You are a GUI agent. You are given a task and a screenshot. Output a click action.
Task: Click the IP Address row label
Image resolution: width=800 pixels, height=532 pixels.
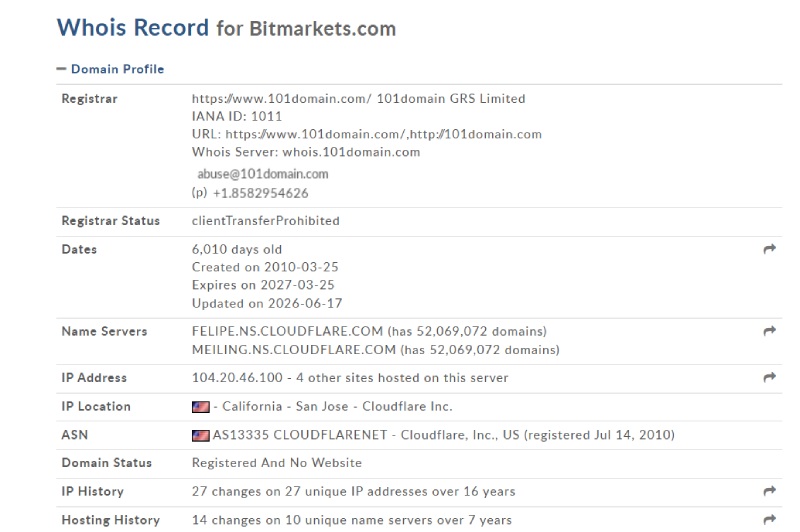coord(94,378)
